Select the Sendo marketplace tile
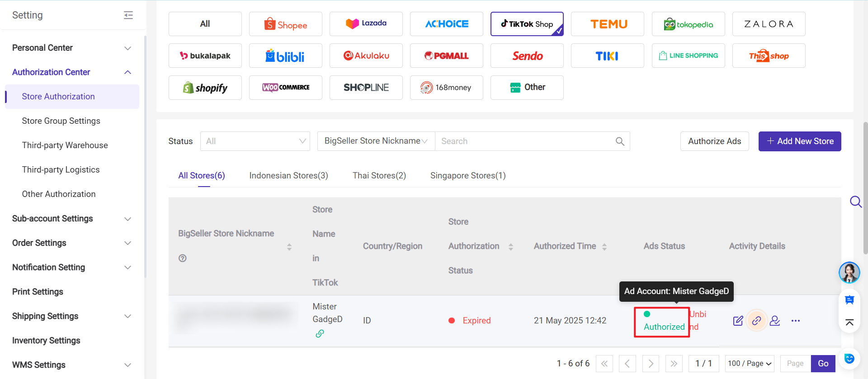868x379 pixels. click(x=527, y=56)
